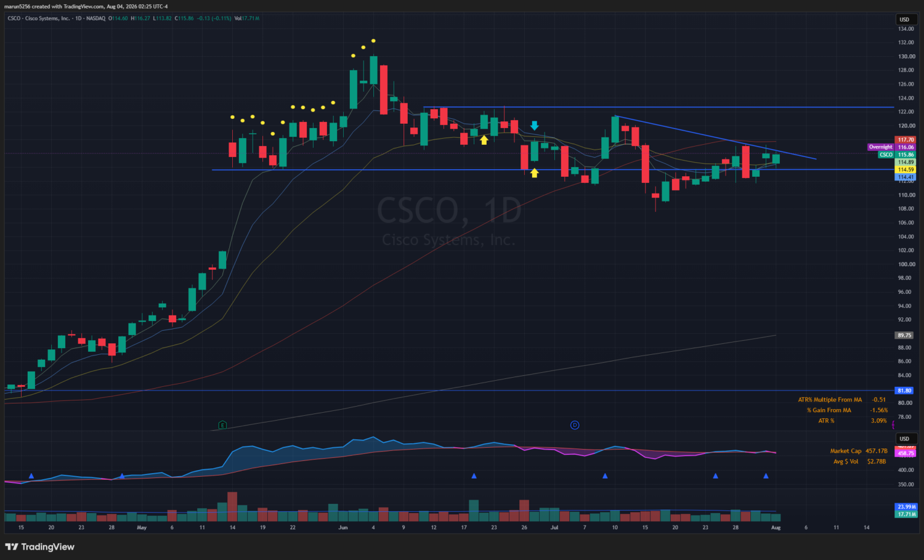The image size is (924, 560).
Task: Click the "% Gain From MA" label
Action: (829, 410)
